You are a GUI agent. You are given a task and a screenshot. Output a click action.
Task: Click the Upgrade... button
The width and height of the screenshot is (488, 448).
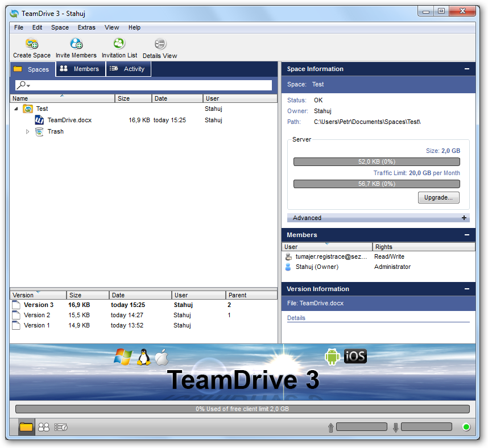pos(439,197)
